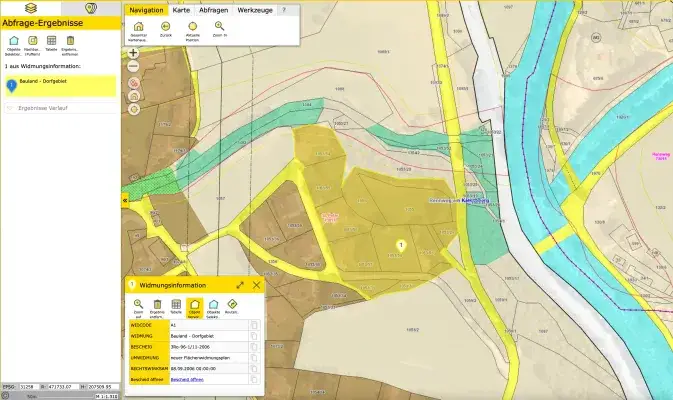
Task: Toggle Objekt Hervorheben highlight in popup
Action: click(195, 304)
